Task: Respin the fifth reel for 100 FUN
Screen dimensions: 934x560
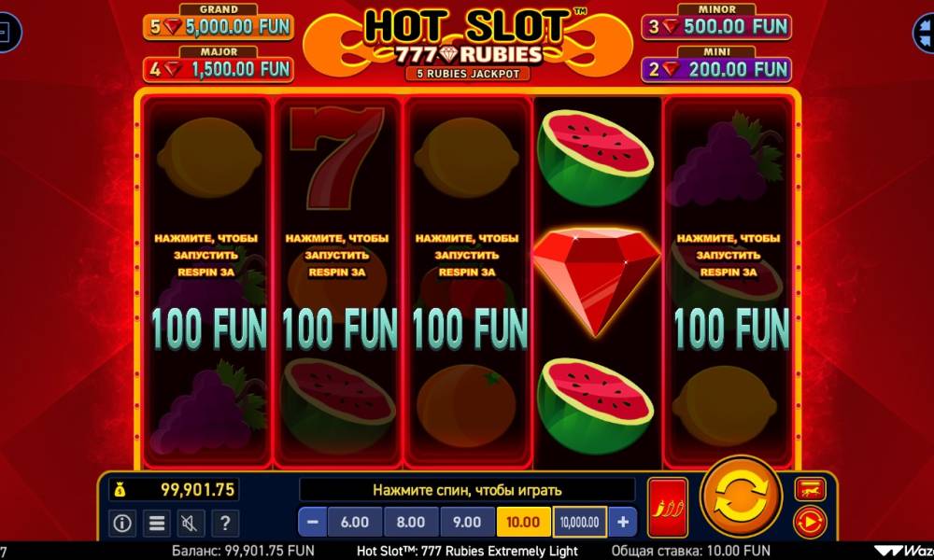Action: click(729, 282)
